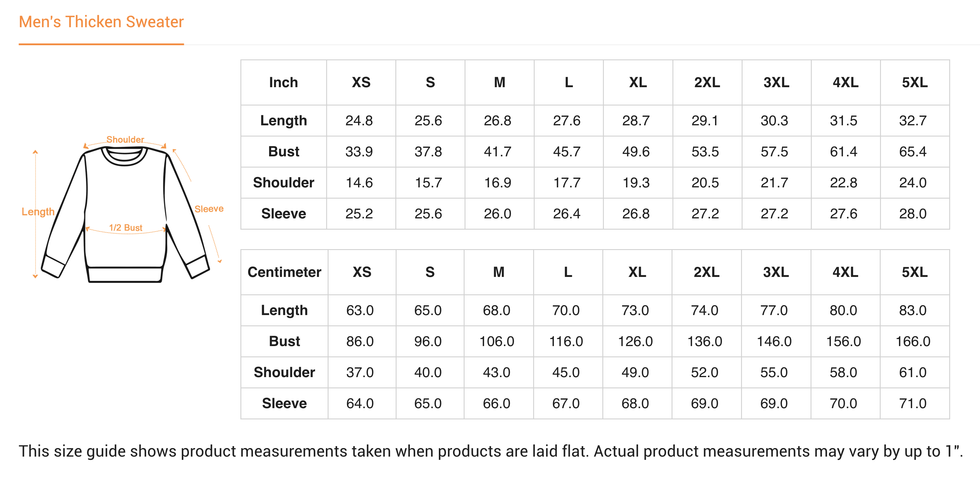Click the 166.0 bust value for 5XL
Viewport: 980px width, 477px height.
(x=913, y=341)
